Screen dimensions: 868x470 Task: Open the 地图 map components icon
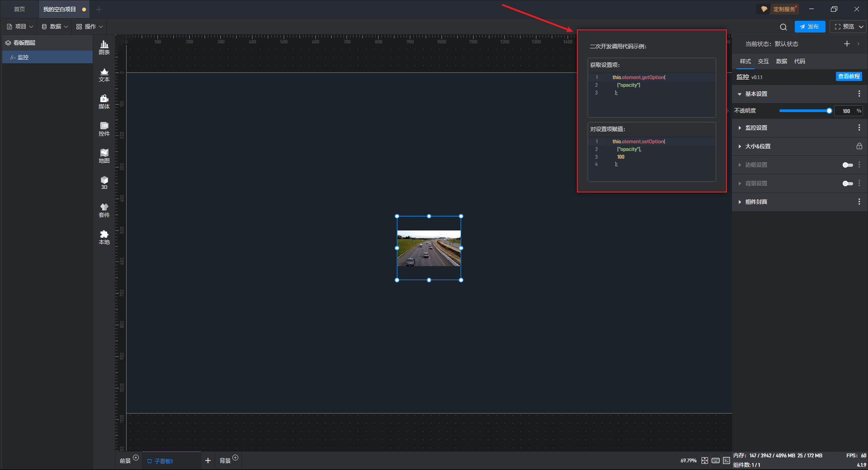pos(104,156)
